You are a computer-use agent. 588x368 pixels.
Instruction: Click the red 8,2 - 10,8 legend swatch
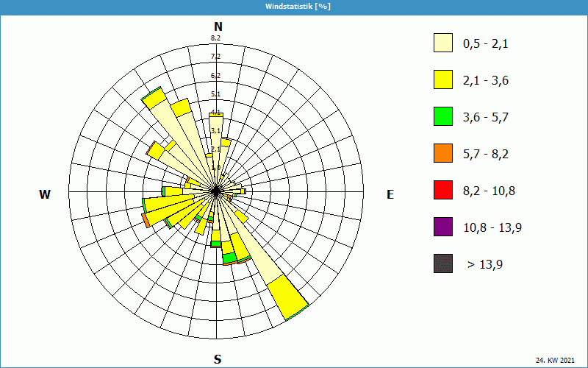[443, 190]
